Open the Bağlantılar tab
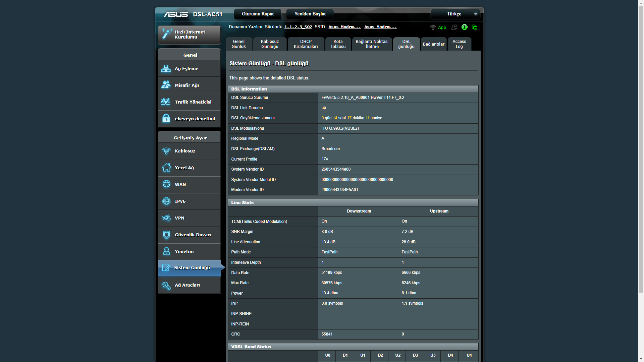Viewport: 644px width, 362px height. point(434,44)
